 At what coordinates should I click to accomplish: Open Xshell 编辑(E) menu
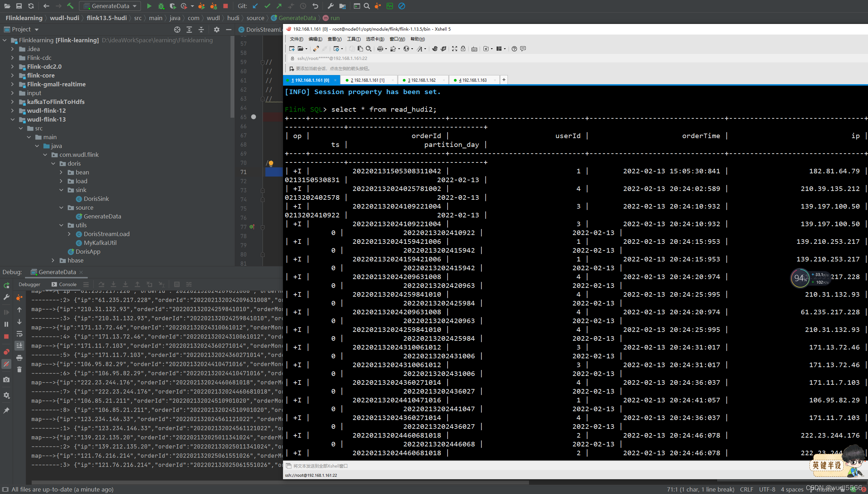[x=315, y=39]
